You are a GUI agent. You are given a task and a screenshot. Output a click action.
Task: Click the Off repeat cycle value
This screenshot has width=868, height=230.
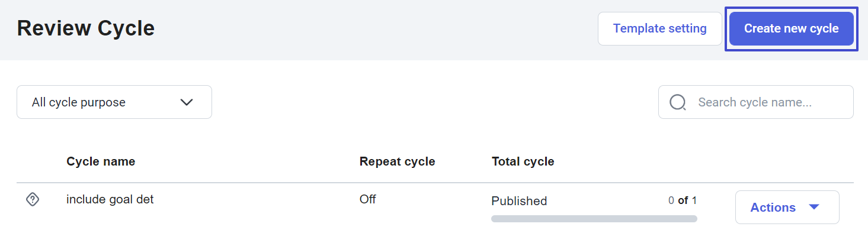367,199
